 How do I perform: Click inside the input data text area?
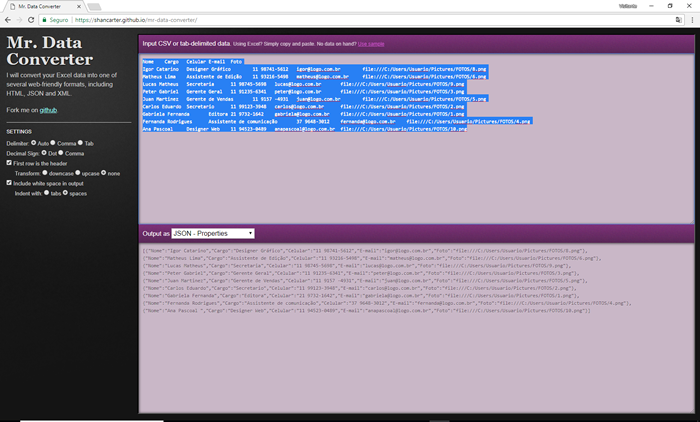417,138
